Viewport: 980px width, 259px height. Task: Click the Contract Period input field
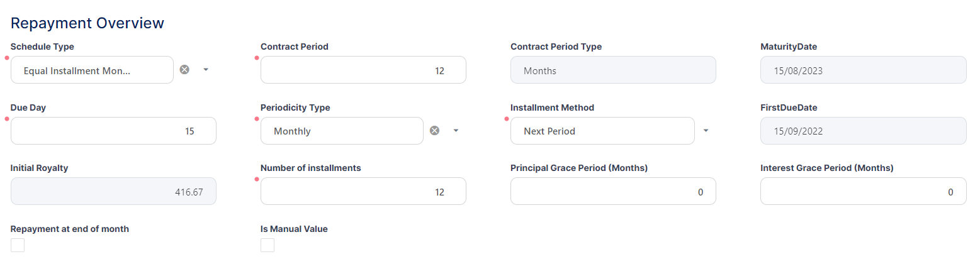click(x=363, y=70)
